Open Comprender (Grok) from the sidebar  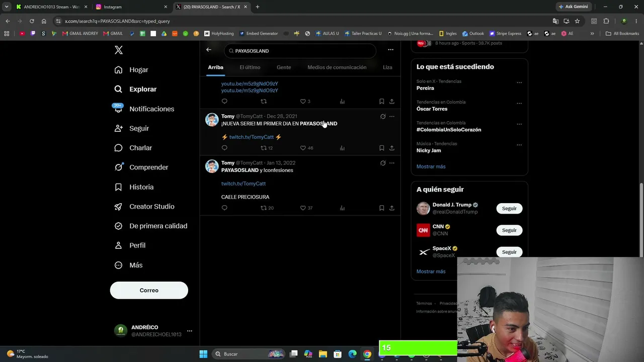point(141,167)
